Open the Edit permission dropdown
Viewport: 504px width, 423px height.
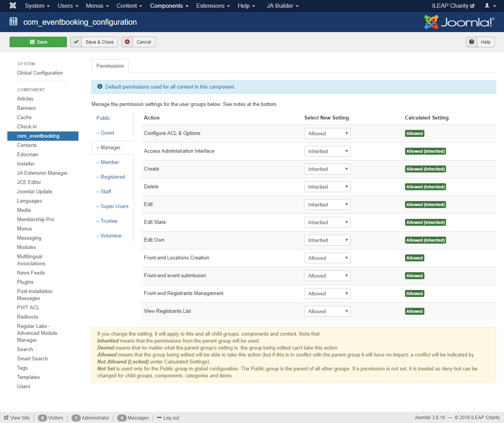327,205
